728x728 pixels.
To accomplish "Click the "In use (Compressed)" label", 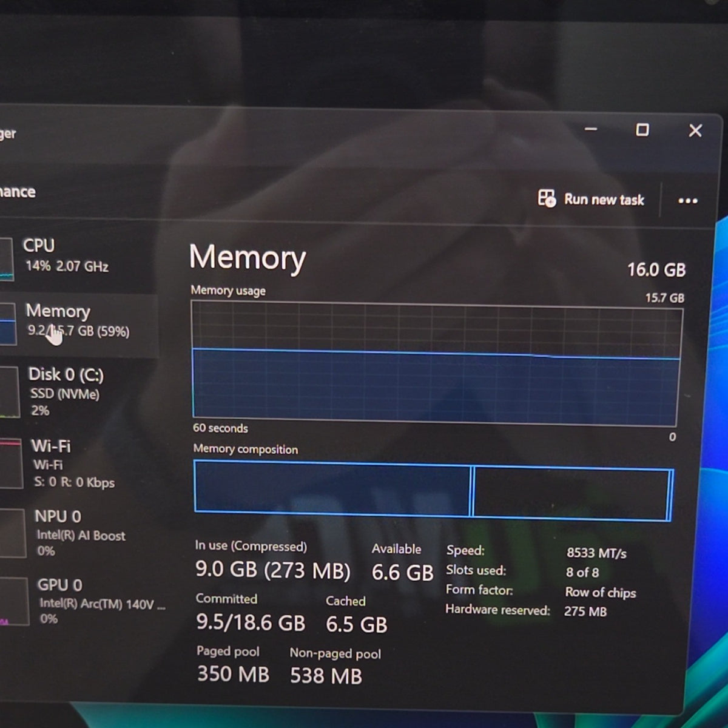I will pyautogui.click(x=251, y=546).
